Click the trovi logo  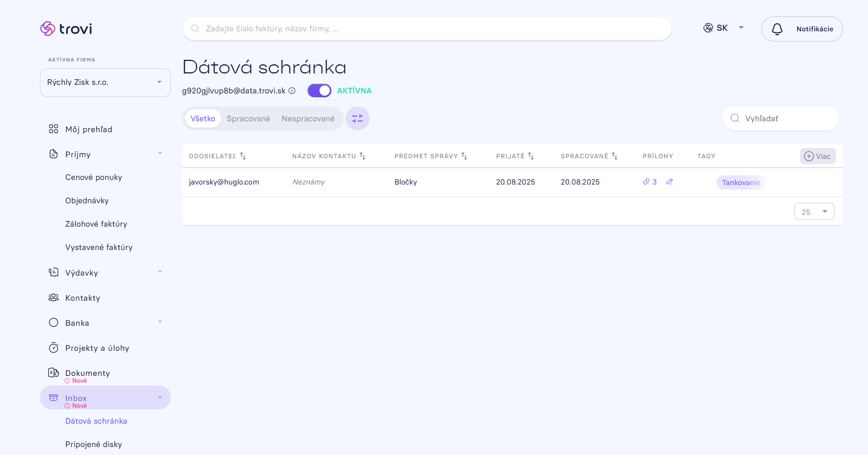click(66, 28)
